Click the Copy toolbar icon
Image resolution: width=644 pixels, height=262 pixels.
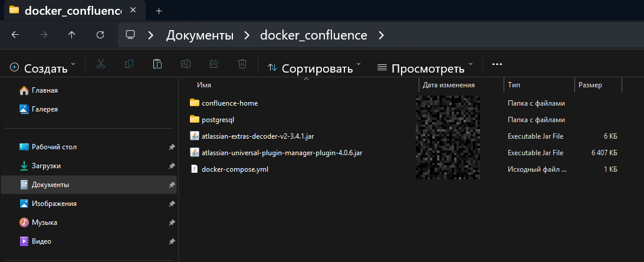129,64
